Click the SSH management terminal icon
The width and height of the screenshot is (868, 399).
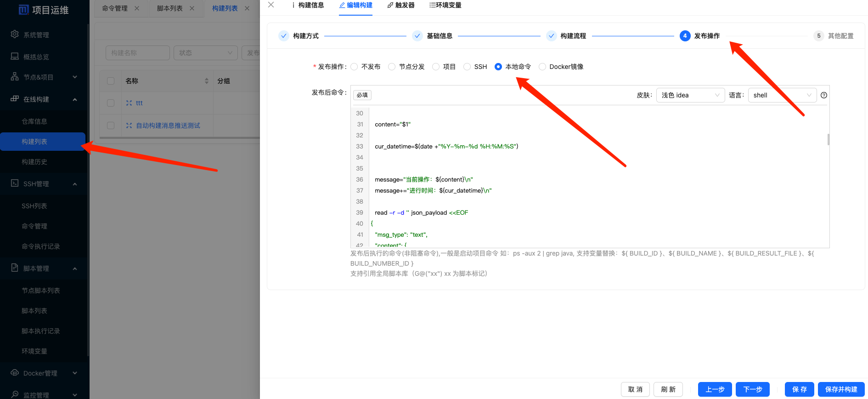pos(15,183)
